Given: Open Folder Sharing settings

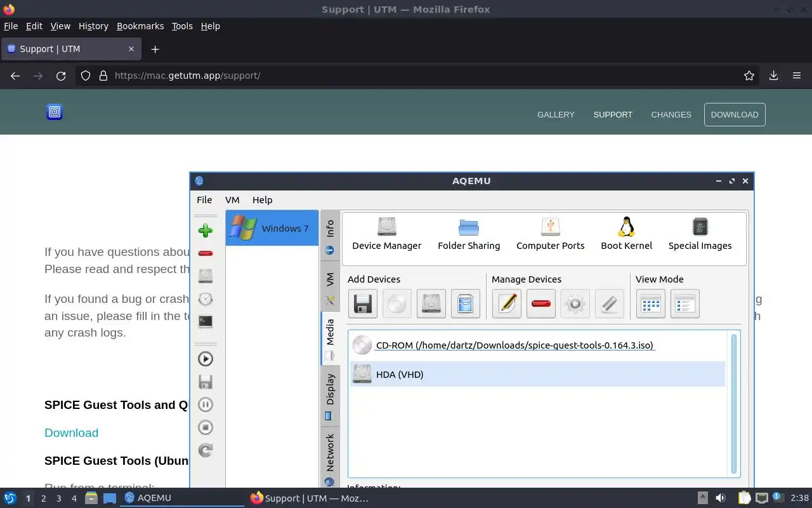Looking at the screenshot, I should click(x=469, y=234).
